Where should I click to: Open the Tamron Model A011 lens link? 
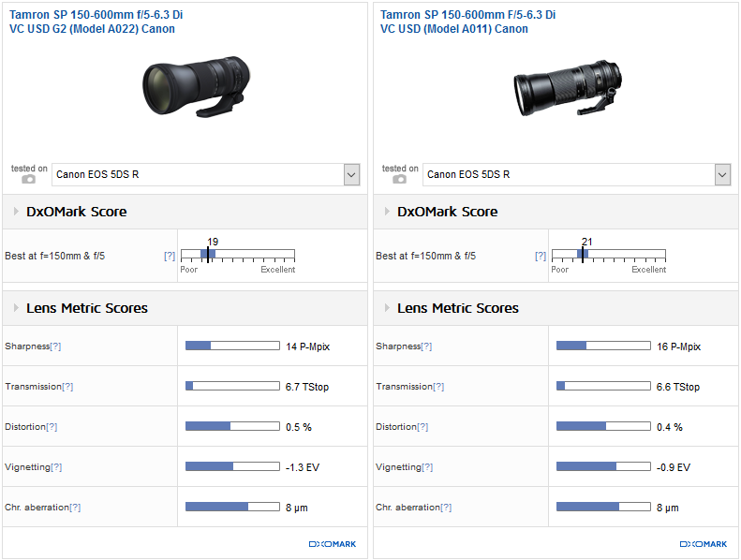tap(467, 22)
